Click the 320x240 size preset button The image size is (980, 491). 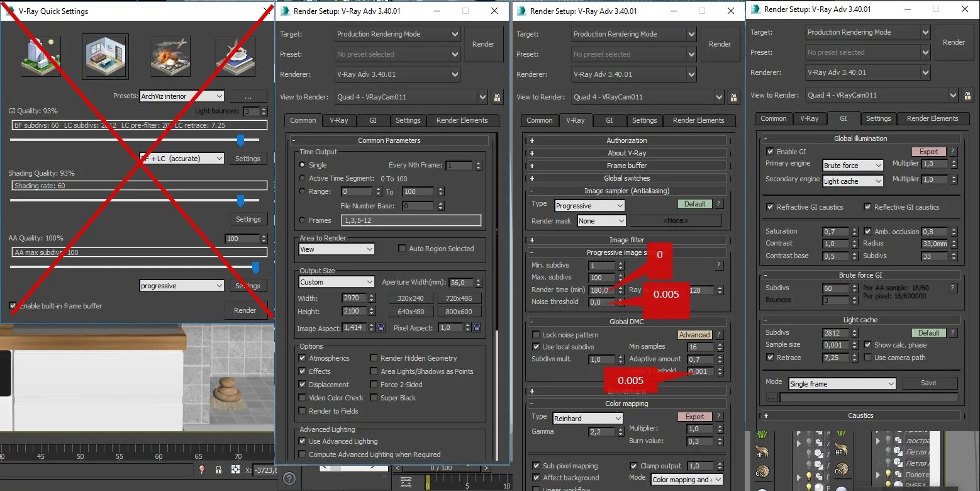tap(411, 298)
